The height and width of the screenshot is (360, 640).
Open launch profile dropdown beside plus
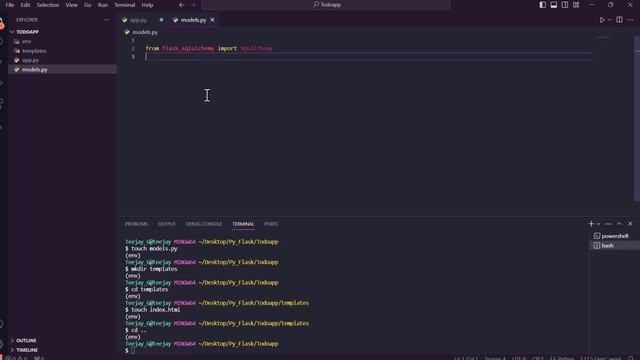[x=598, y=224]
